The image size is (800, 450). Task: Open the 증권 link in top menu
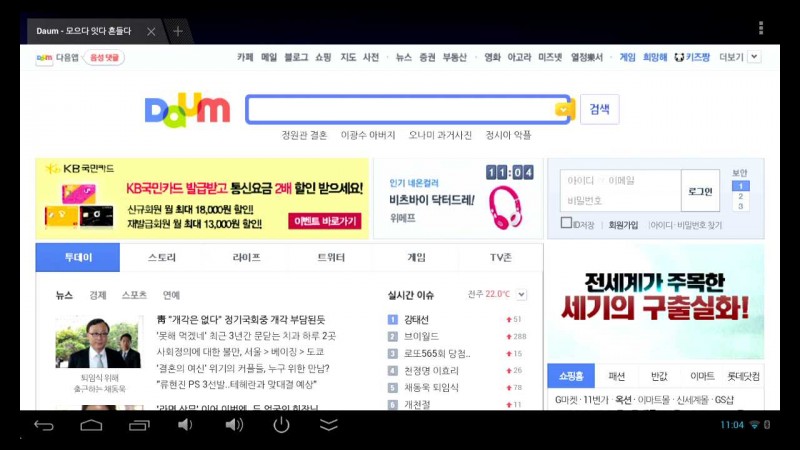[x=427, y=57]
